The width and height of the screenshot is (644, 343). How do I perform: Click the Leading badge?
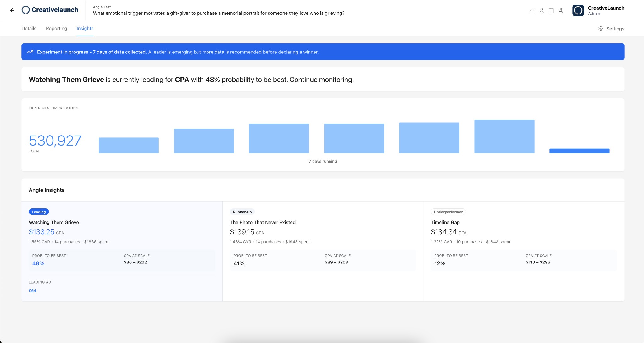39,212
